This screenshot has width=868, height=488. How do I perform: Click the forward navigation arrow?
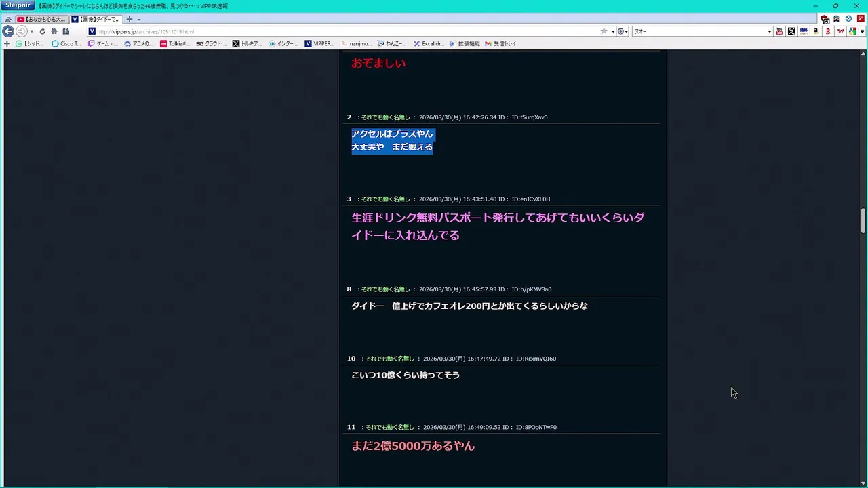click(x=21, y=31)
